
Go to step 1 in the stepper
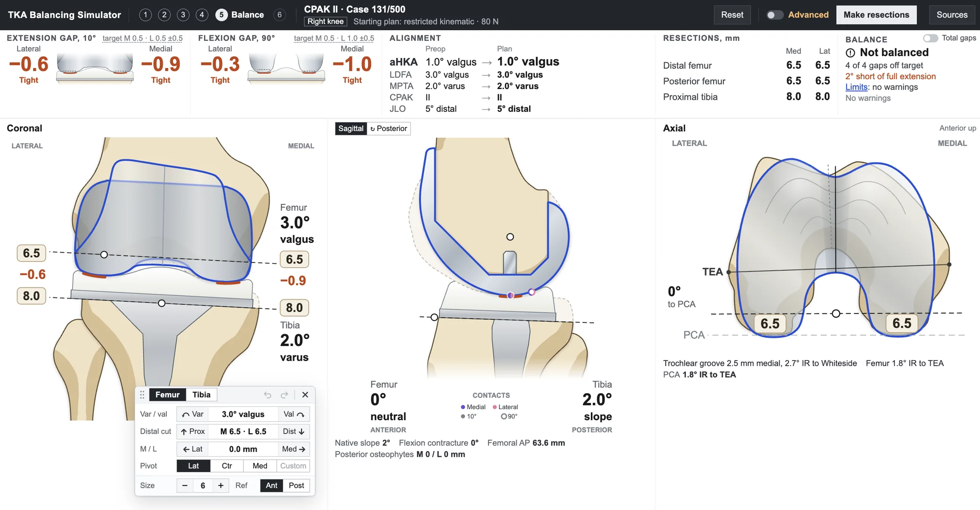point(146,15)
